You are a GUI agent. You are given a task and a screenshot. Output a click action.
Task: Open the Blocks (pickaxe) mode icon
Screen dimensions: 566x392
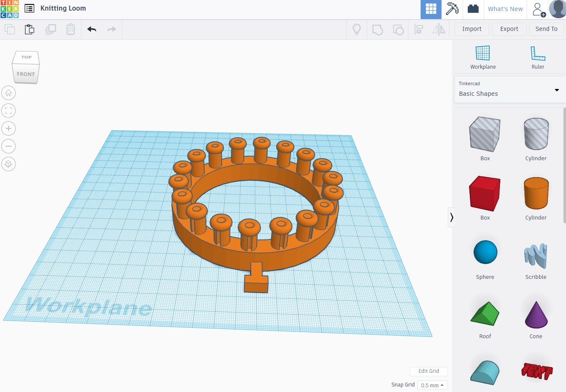(452, 9)
